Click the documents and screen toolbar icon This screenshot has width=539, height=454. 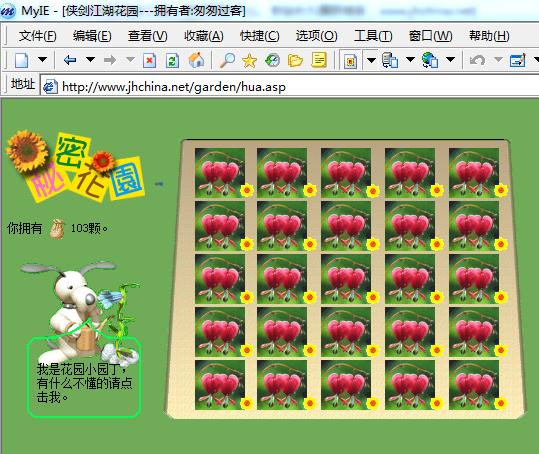390,60
